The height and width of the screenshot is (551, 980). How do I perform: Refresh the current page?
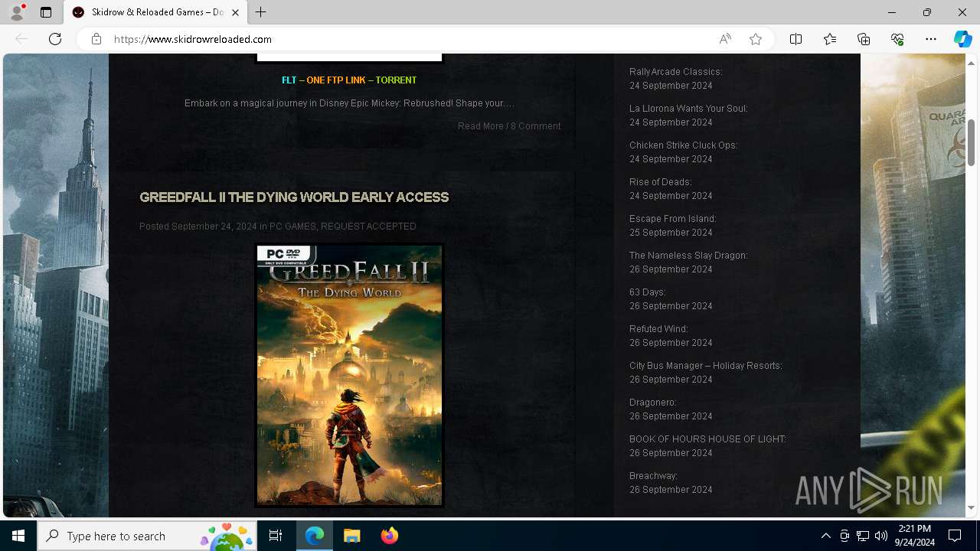coord(55,39)
